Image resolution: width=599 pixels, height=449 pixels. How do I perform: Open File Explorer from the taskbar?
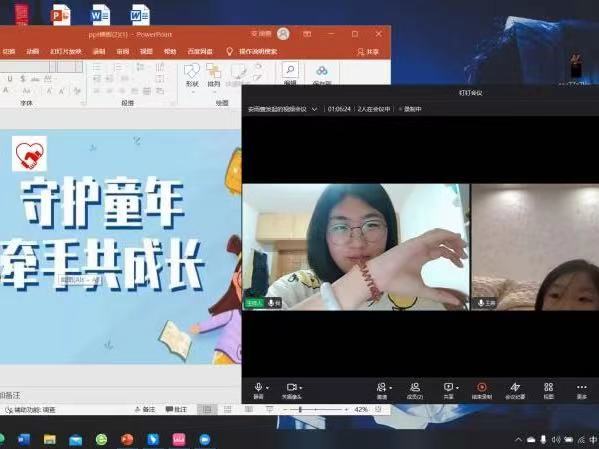point(50,439)
